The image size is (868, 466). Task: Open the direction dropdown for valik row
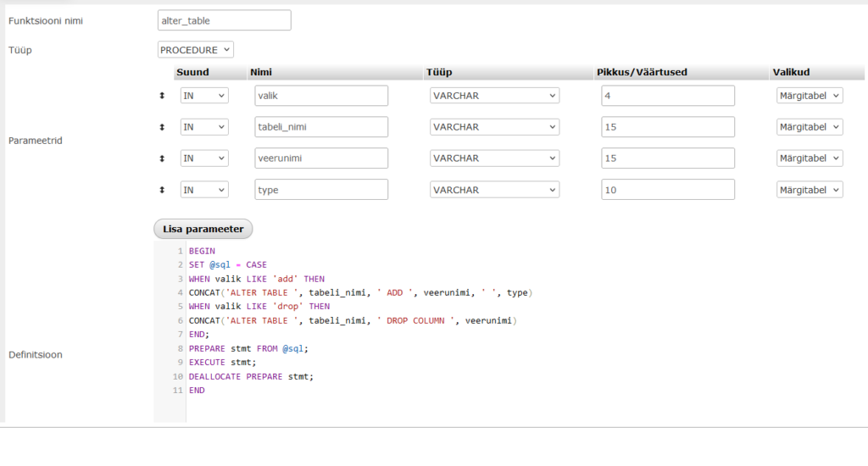click(x=204, y=96)
